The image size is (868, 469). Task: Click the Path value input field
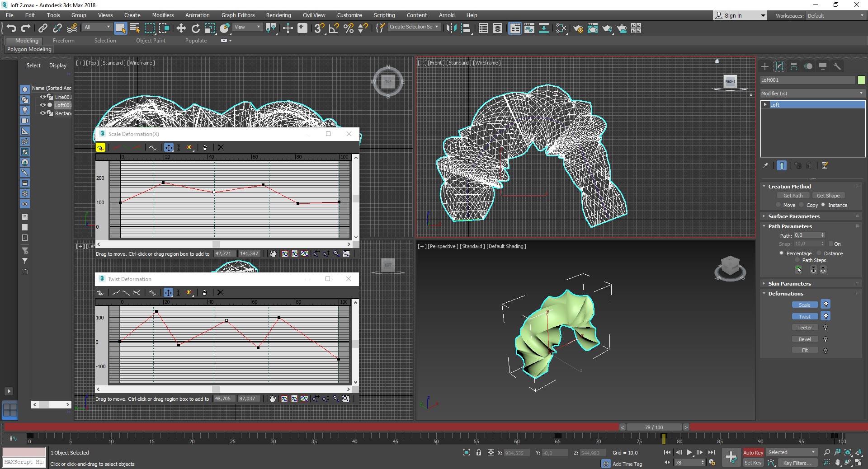click(x=807, y=235)
